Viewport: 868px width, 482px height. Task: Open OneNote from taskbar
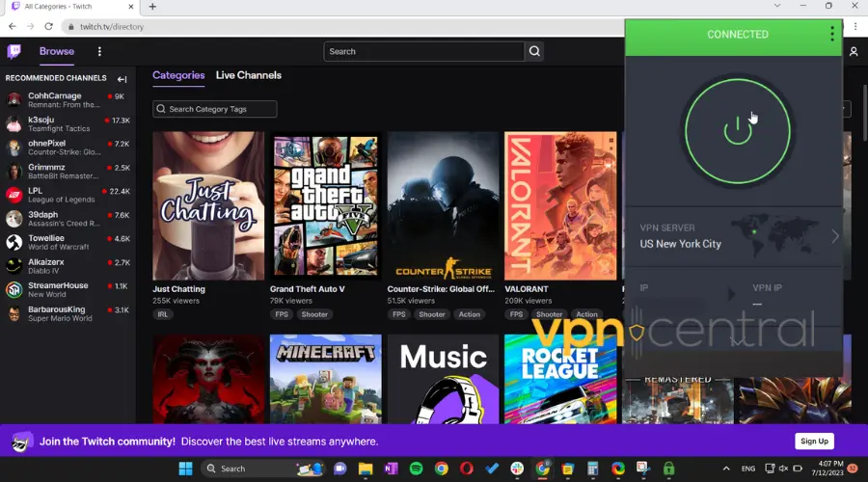click(x=391, y=469)
